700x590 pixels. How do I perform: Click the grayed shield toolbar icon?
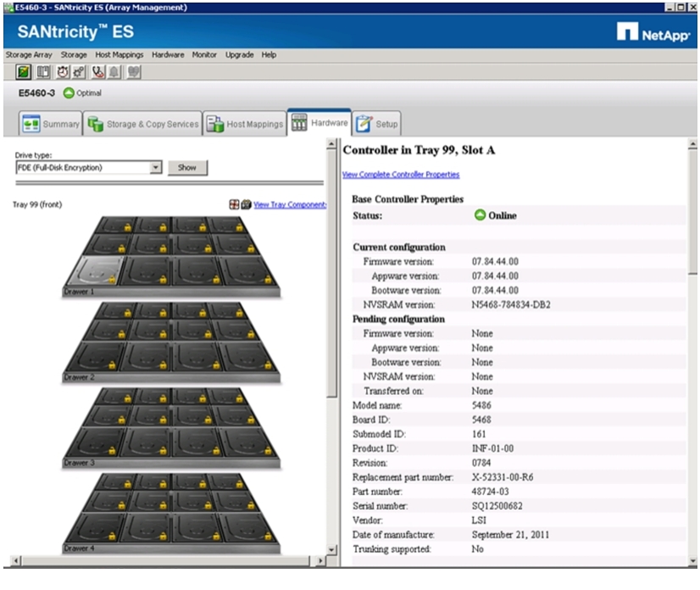(134, 72)
